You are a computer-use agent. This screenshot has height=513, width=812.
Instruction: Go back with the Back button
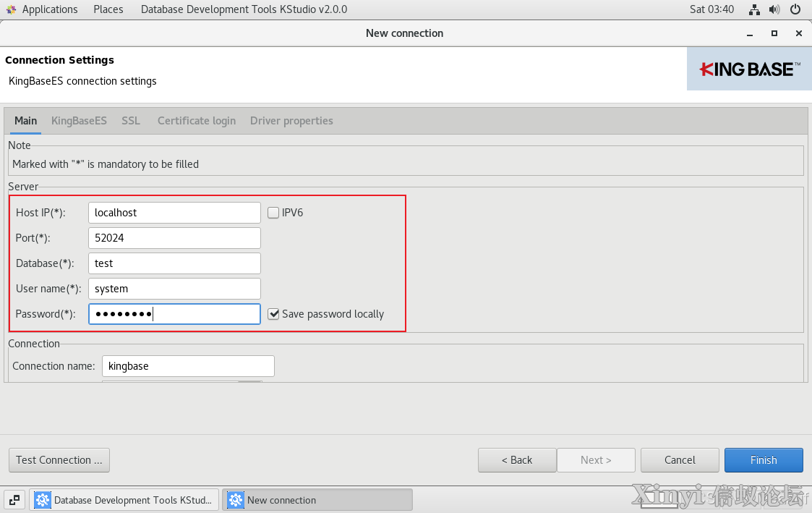tap(517, 460)
